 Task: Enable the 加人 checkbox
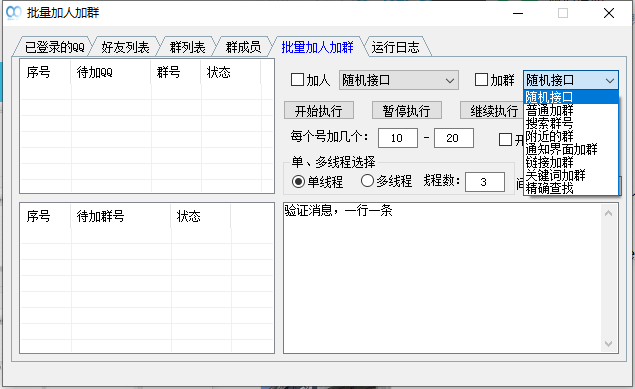pos(297,80)
